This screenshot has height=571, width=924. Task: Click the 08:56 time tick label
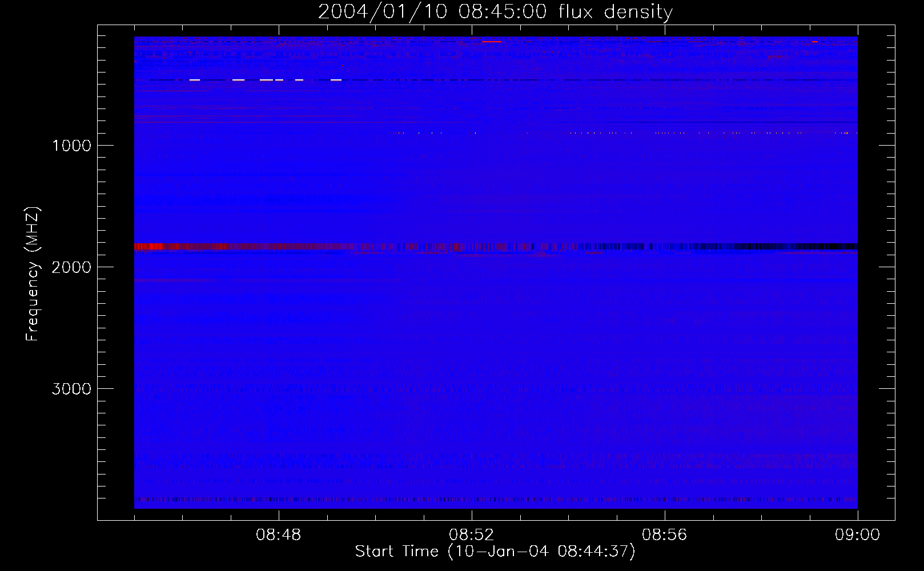(665, 535)
